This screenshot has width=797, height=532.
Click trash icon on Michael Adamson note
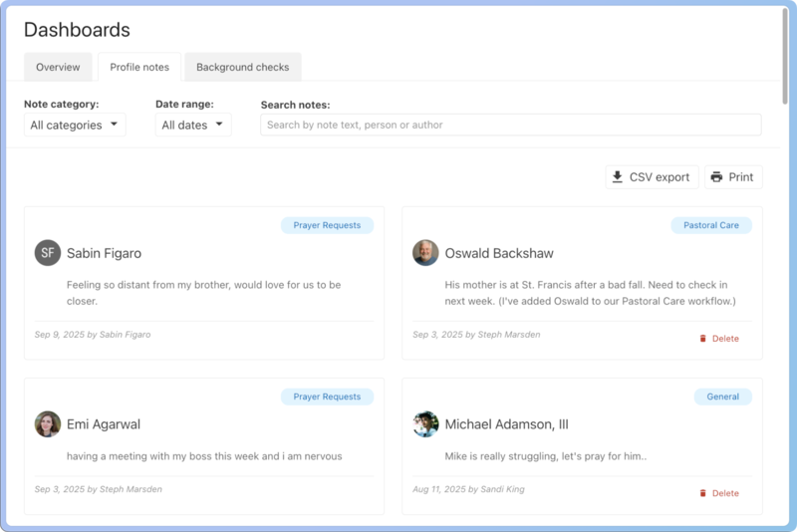[703, 493]
